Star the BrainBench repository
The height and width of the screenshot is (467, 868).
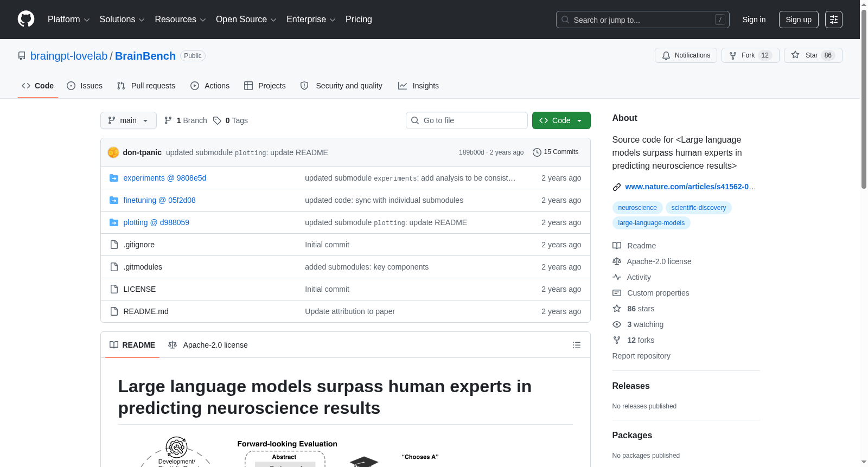tap(813, 55)
